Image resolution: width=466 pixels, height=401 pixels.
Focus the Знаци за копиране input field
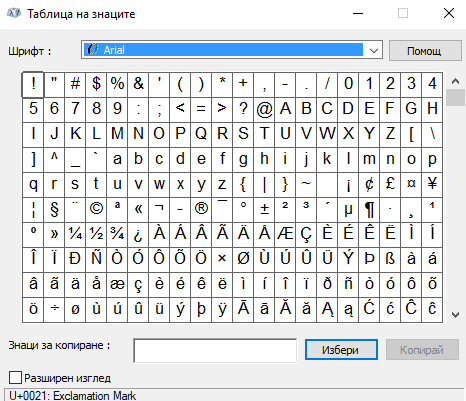tap(215, 350)
